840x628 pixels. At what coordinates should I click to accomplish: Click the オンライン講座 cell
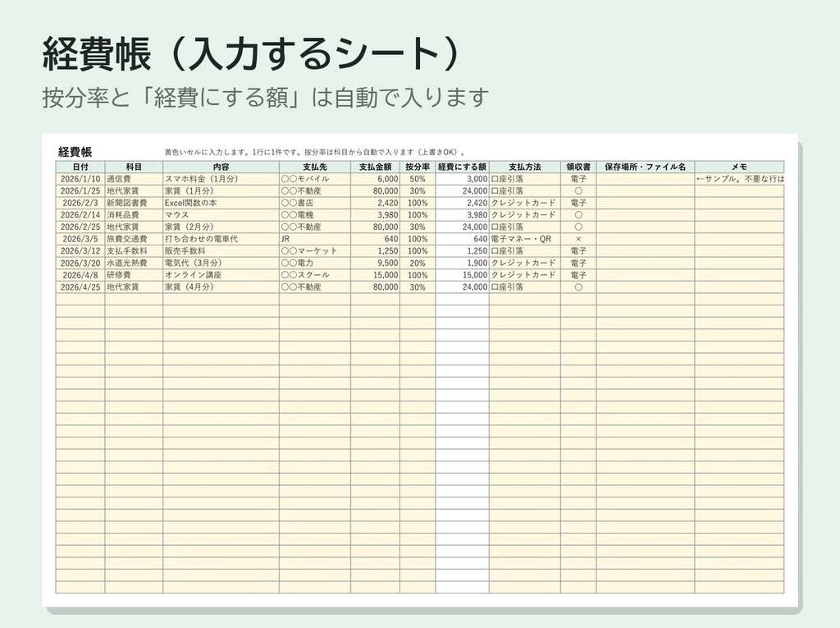click(x=221, y=275)
